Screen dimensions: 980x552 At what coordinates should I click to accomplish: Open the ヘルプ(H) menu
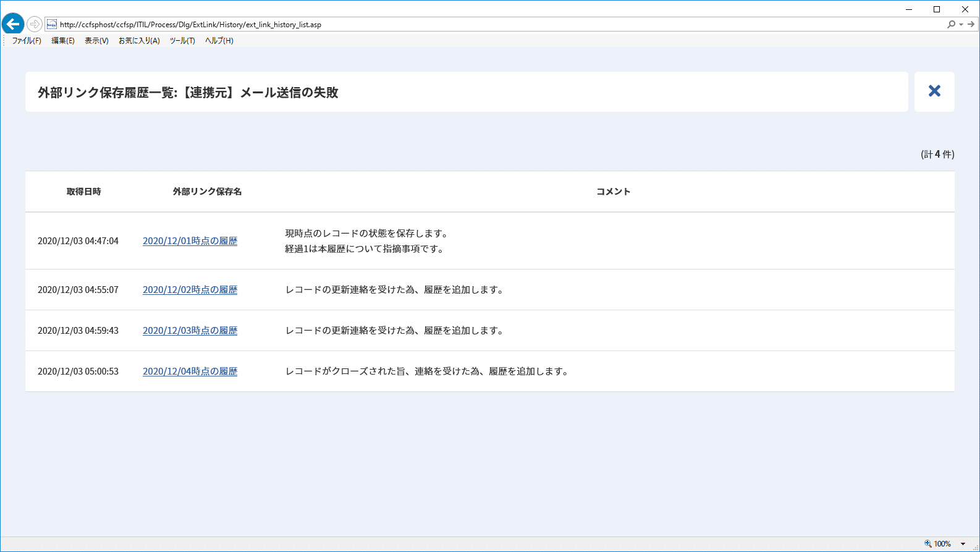pyautogui.click(x=219, y=41)
